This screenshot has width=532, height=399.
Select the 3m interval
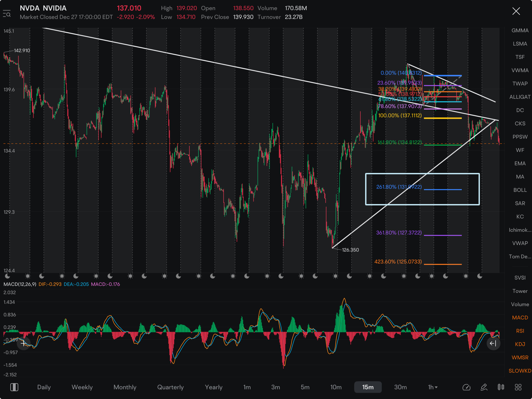point(275,387)
